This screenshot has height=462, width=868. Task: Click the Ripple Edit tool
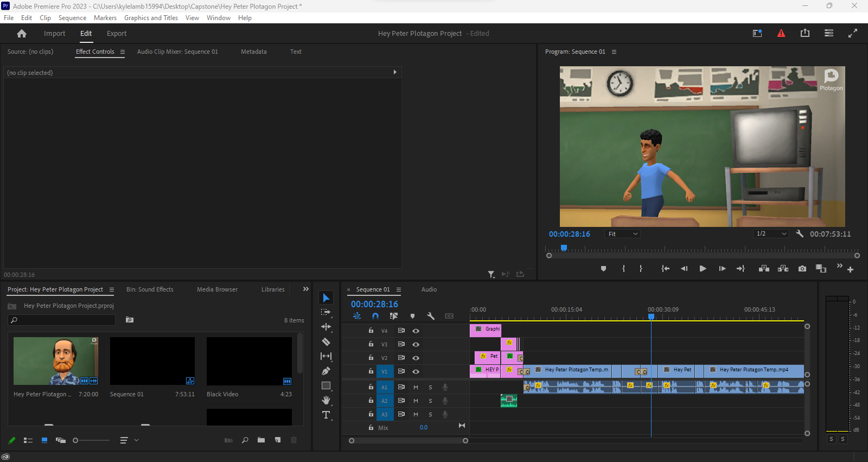click(326, 327)
